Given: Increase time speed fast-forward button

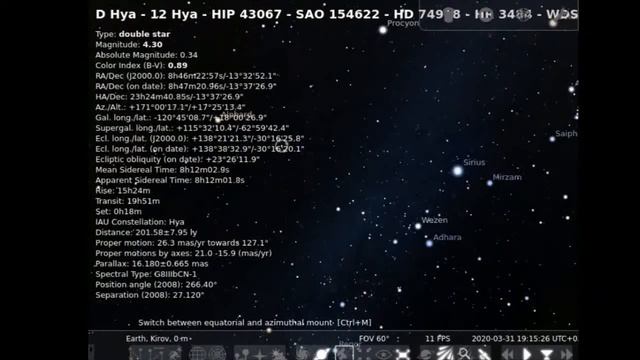Looking at the screenshot, I should tap(566, 354).
